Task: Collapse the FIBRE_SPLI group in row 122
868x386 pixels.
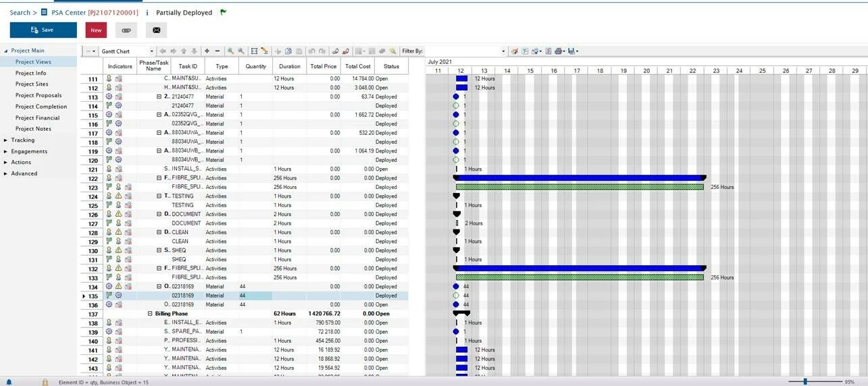Action: (159, 178)
